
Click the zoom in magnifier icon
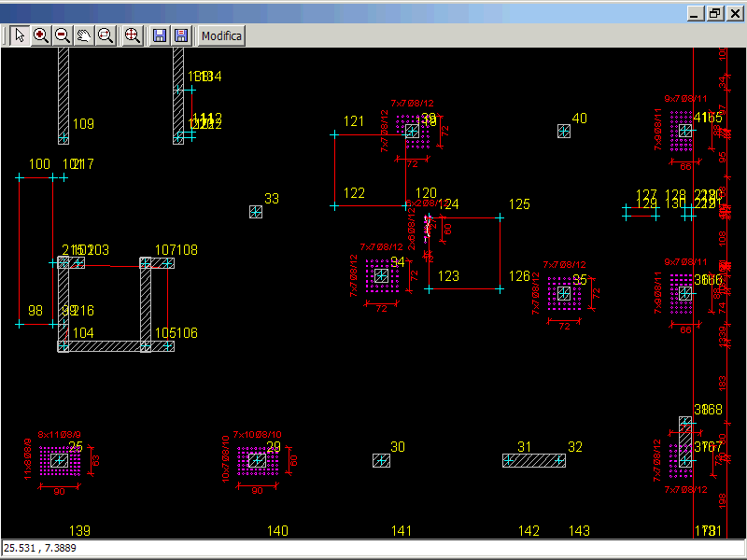coord(41,35)
